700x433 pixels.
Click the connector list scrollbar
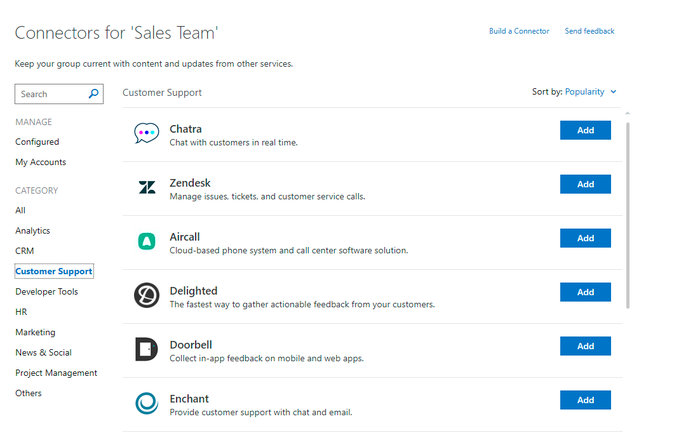(628, 215)
